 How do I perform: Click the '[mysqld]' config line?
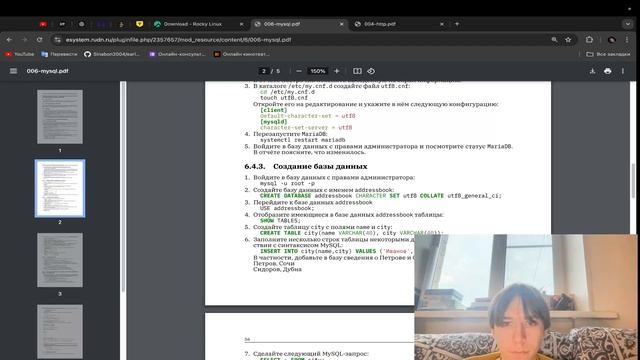(273, 122)
